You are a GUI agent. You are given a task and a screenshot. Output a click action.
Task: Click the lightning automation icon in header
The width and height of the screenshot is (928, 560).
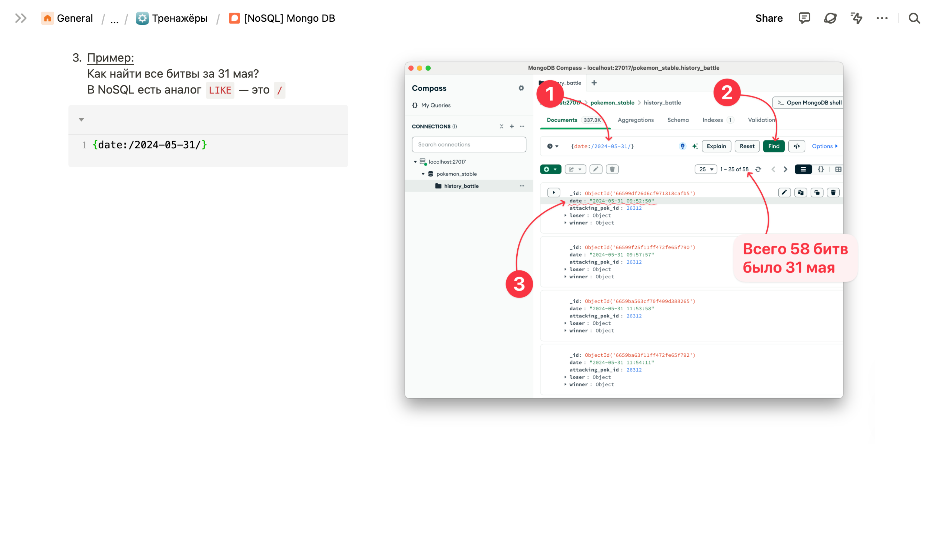tap(856, 18)
